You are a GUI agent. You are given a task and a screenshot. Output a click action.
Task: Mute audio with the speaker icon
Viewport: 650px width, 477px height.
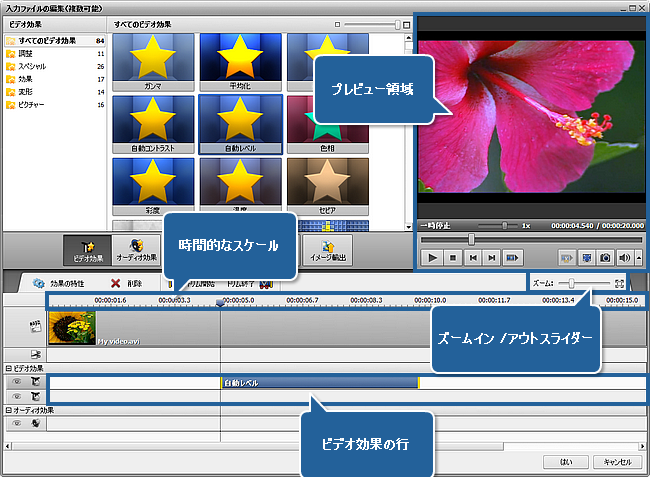point(625,257)
